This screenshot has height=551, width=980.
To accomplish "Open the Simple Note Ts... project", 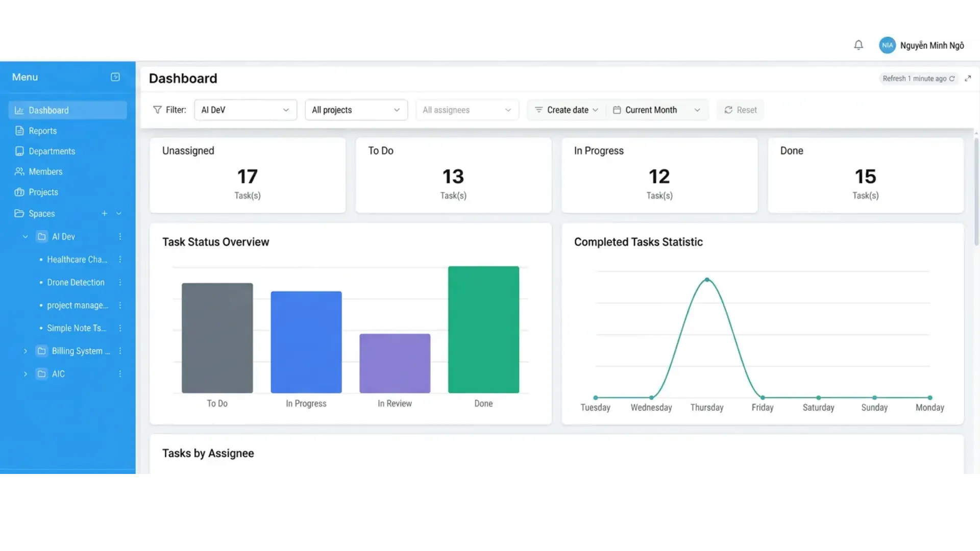I will click(77, 328).
